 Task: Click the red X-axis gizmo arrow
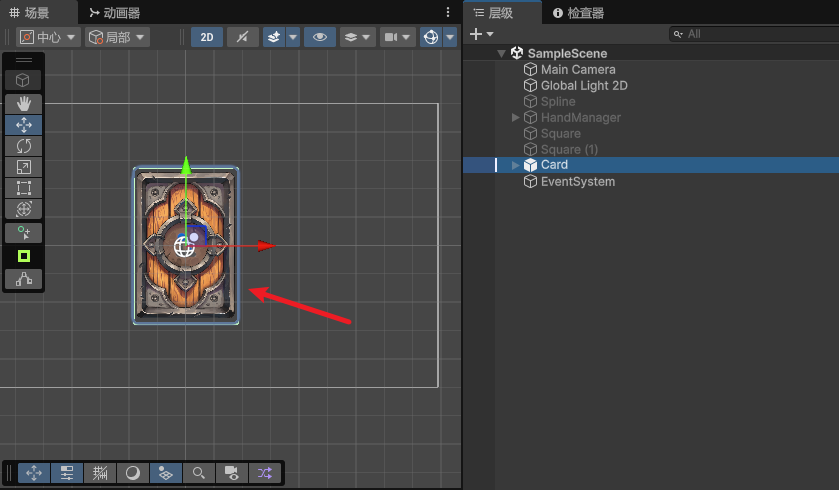click(x=266, y=246)
